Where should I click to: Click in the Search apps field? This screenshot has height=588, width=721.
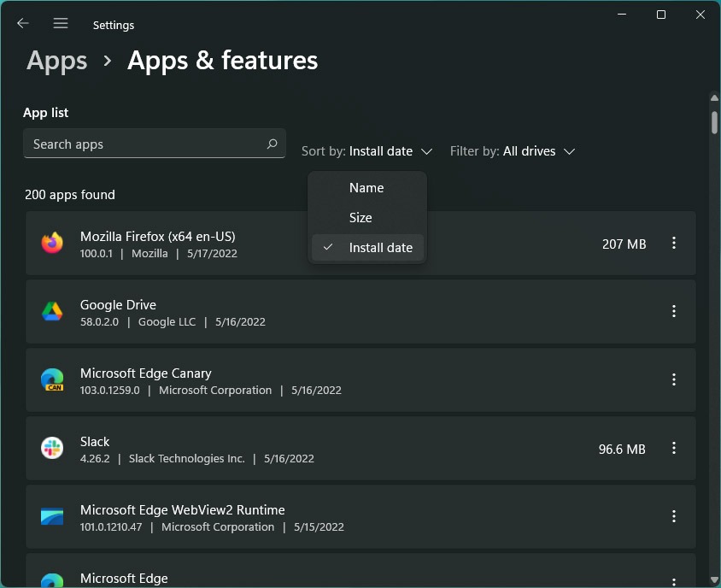click(x=141, y=144)
